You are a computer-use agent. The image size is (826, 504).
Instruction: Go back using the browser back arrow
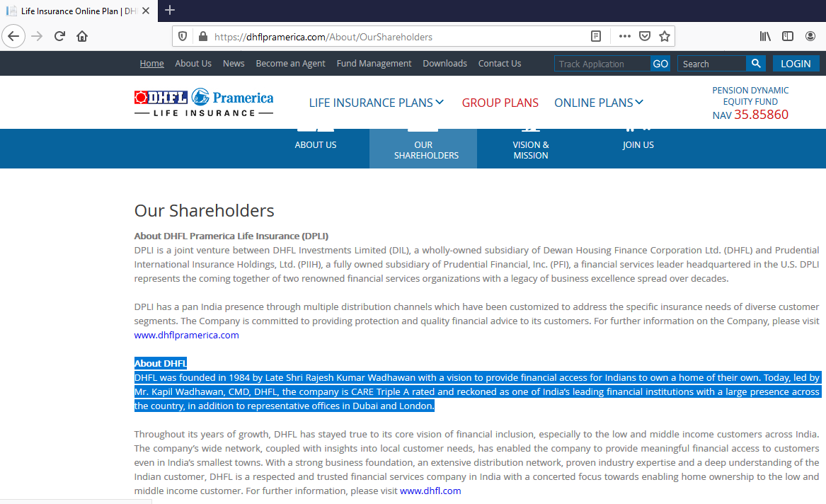pos(13,36)
